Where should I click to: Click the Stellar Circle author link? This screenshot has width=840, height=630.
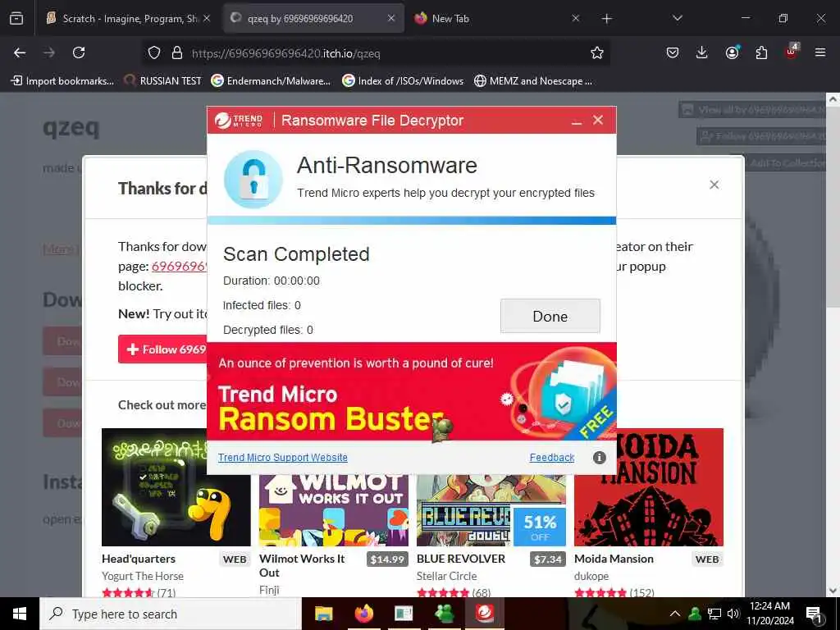(x=446, y=576)
